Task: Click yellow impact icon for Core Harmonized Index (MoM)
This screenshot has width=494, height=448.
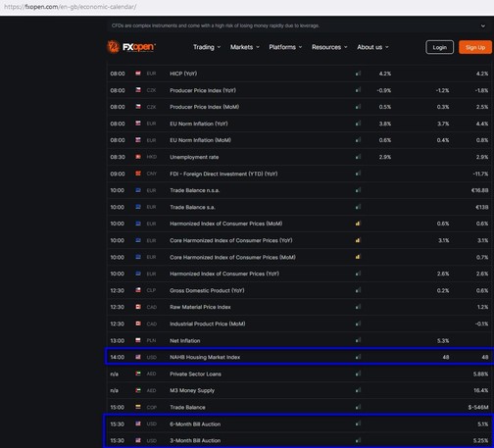Action: [358, 257]
